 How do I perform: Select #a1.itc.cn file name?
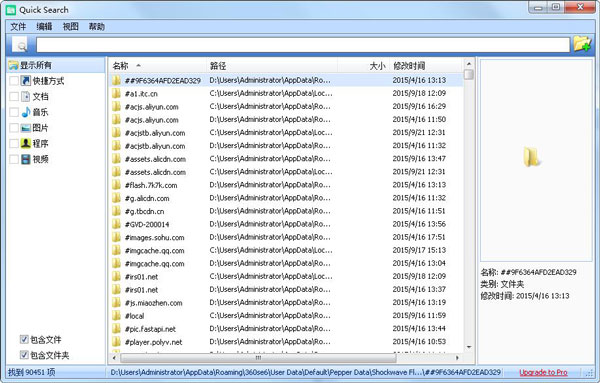pos(141,94)
